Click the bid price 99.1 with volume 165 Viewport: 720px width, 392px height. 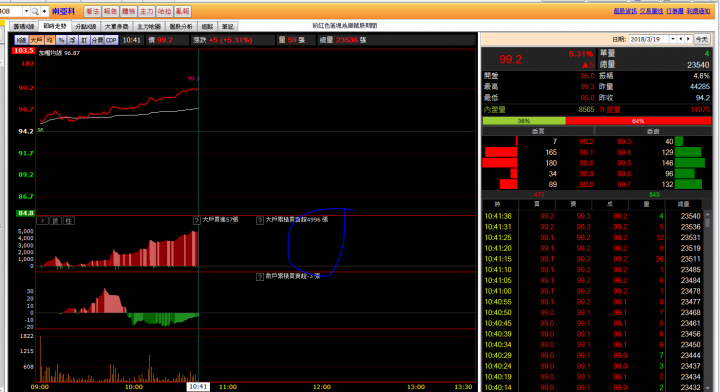pyautogui.click(x=586, y=152)
